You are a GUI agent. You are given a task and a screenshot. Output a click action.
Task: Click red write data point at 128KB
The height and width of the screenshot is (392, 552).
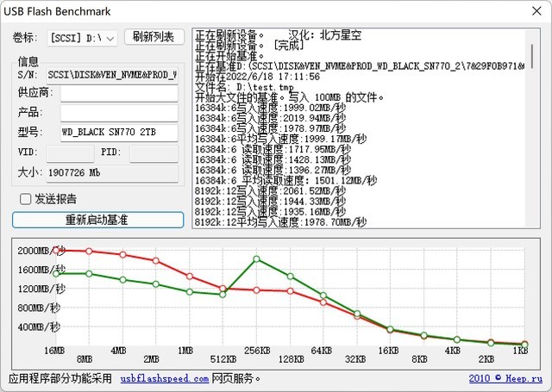tap(290, 290)
